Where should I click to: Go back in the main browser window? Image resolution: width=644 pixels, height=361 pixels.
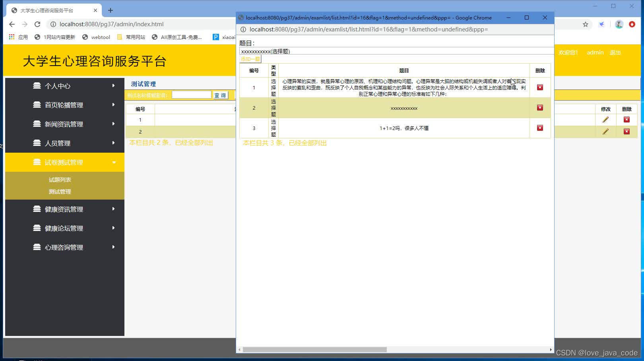click(12, 24)
